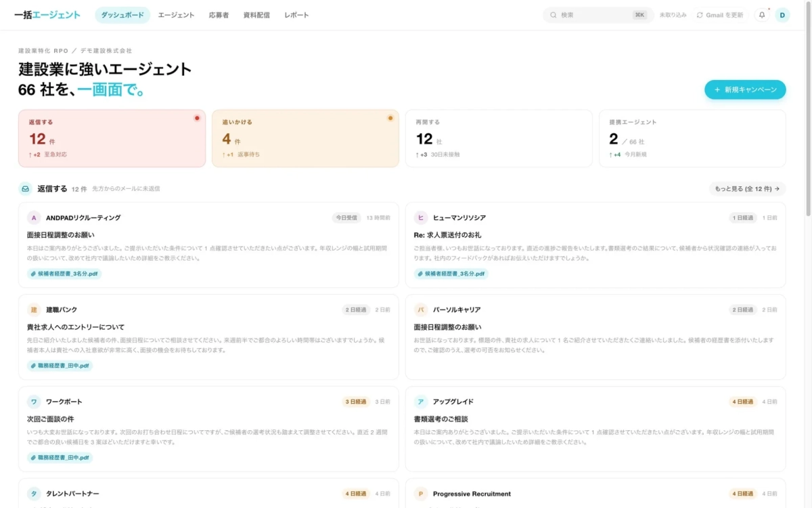Image resolution: width=812 pixels, height=508 pixels.
Task: Open 建職バンク attachment 職務経歴書_田中.pdf
Action: point(60,366)
